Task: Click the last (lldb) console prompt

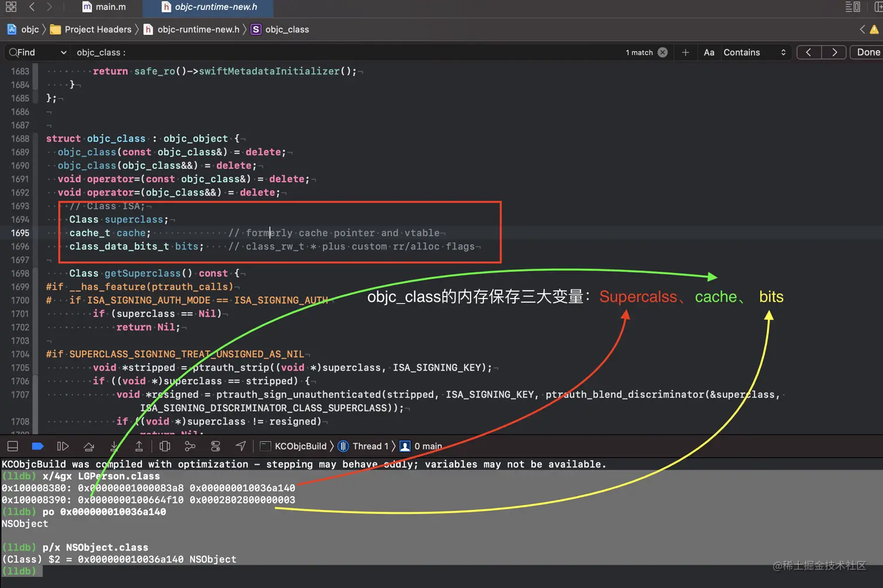Action: [19, 571]
